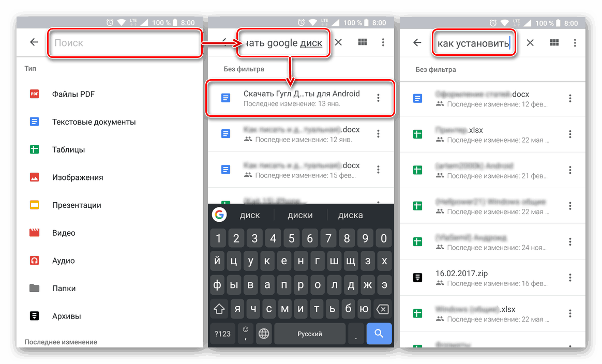Screen dimensions: 602x364
Task: Tap the ?123 symbols key
Action: 222,333
